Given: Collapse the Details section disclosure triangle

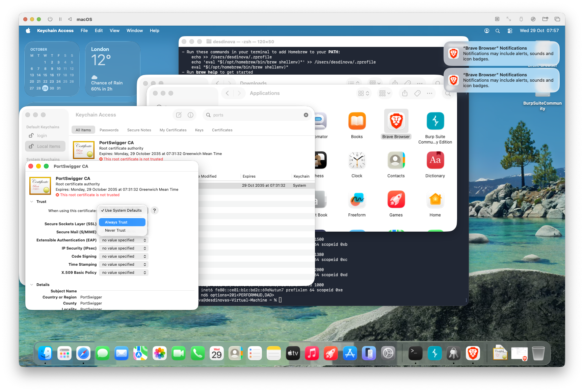Looking at the screenshot, I should (x=32, y=285).
